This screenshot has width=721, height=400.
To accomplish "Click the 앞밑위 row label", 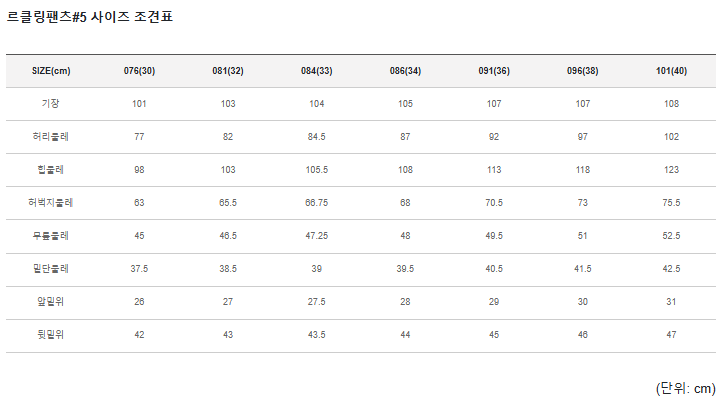I will [51, 302].
